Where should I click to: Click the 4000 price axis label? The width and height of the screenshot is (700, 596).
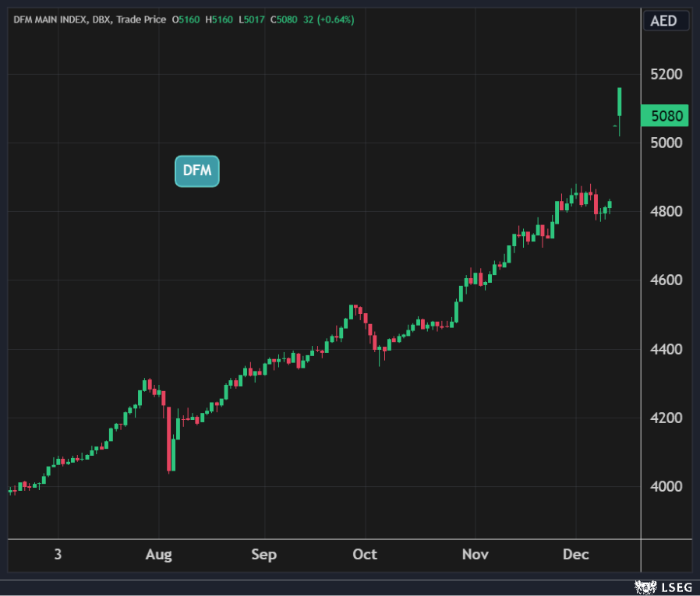click(666, 487)
